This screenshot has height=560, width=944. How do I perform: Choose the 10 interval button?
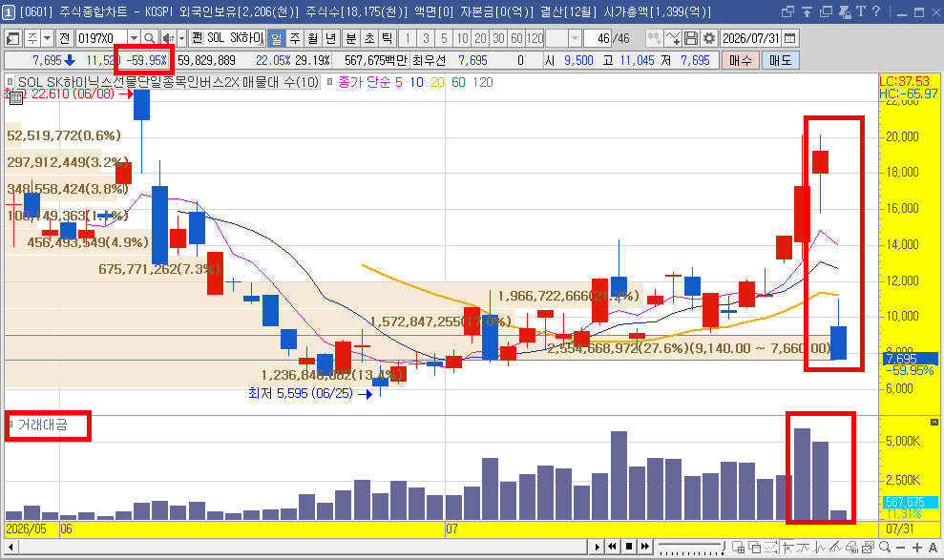click(x=462, y=38)
